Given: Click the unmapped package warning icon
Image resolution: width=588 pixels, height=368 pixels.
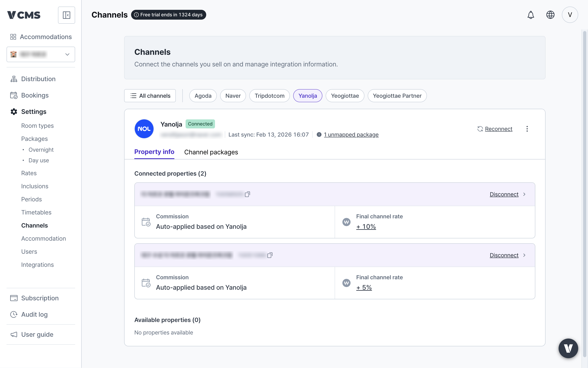Looking at the screenshot, I should click(319, 135).
